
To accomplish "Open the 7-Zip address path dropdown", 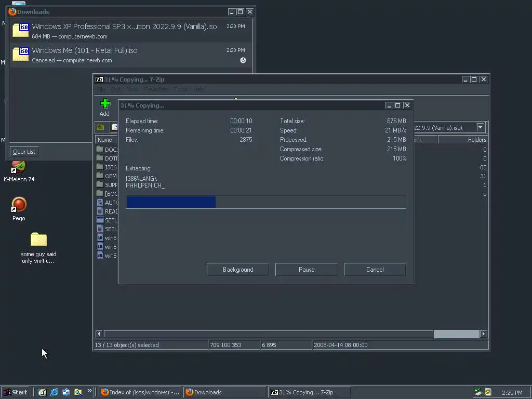I will (x=480, y=127).
